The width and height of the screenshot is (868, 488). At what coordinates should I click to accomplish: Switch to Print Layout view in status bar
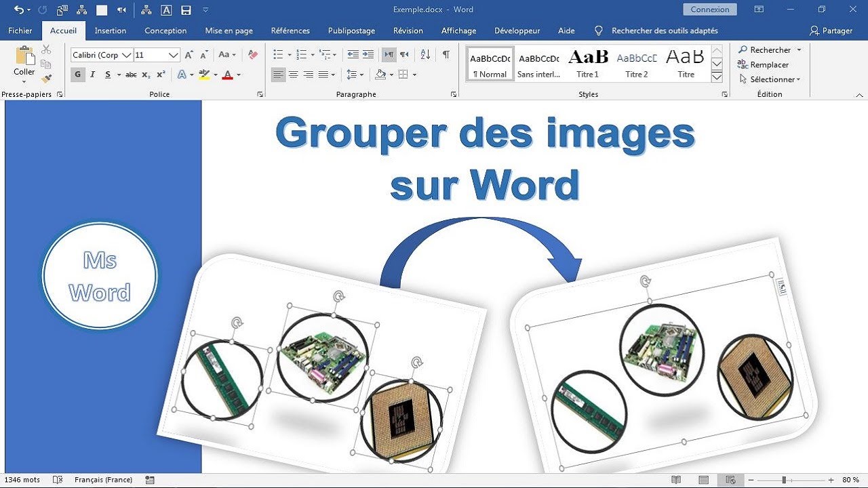pos(703,480)
